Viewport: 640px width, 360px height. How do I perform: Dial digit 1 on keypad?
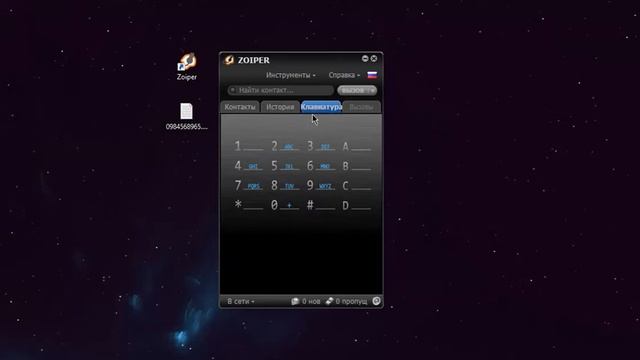[x=249, y=146]
